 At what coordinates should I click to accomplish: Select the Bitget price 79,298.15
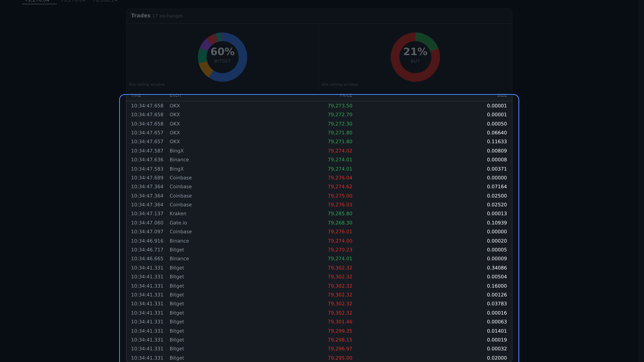340,340
